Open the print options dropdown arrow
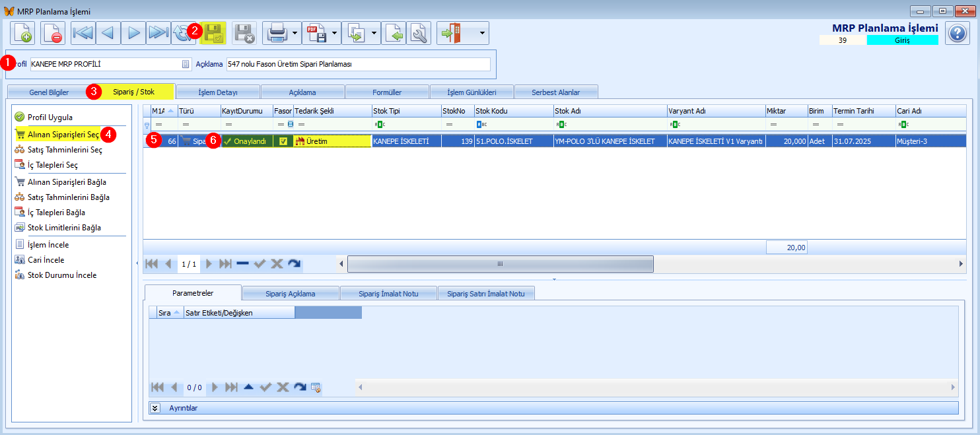Image resolution: width=980 pixels, height=435 pixels. 295,32
